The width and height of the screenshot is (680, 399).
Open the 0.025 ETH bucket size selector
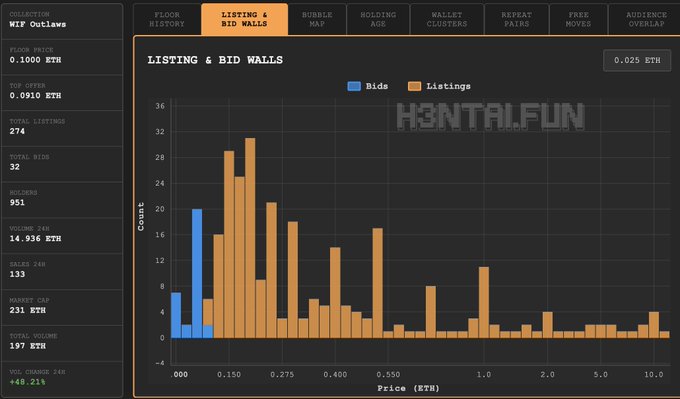click(637, 60)
